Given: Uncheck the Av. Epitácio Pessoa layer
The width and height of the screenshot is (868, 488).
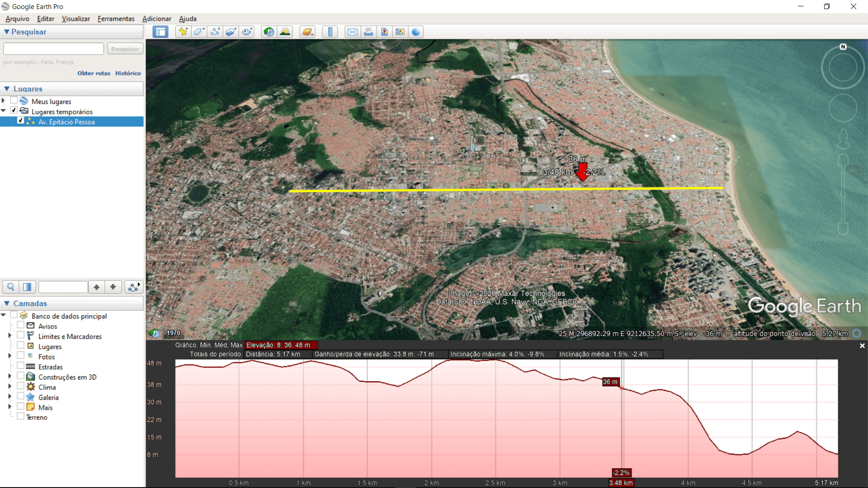Looking at the screenshot, I should coord(20,121).
